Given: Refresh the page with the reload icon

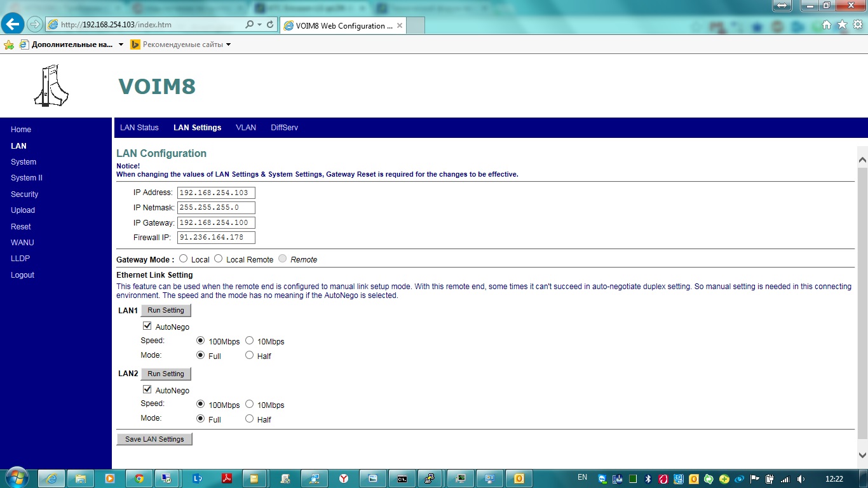Looking at the screenshot, I should pos(270,25).
